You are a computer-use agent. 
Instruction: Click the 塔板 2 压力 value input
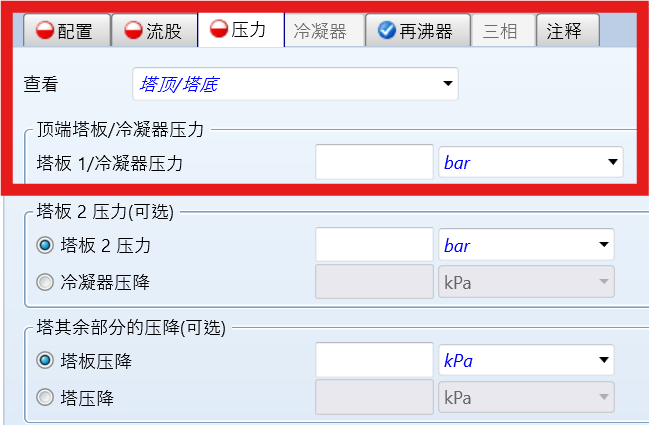(373, 244)
